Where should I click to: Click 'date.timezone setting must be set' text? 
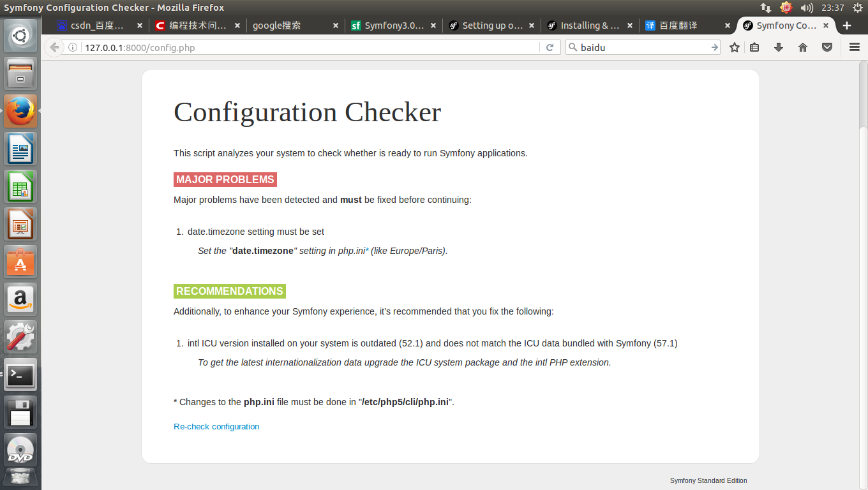[256, 232]
